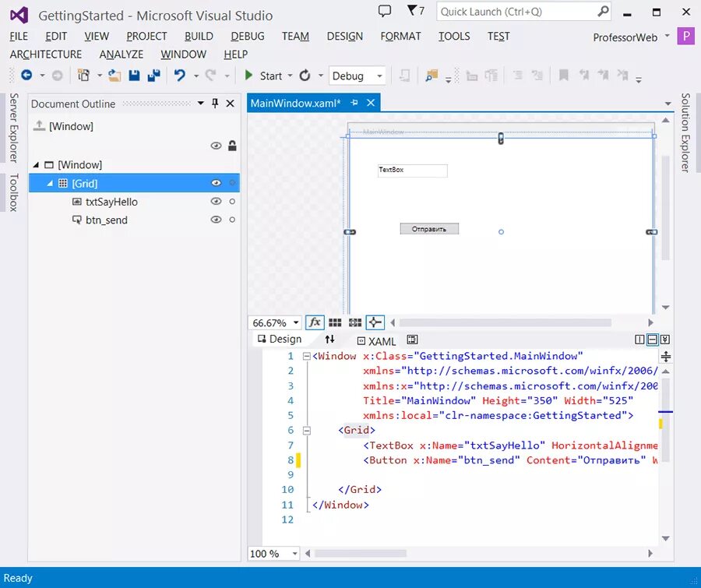Hide txtSayHello using its eye icon

[216, 201]
